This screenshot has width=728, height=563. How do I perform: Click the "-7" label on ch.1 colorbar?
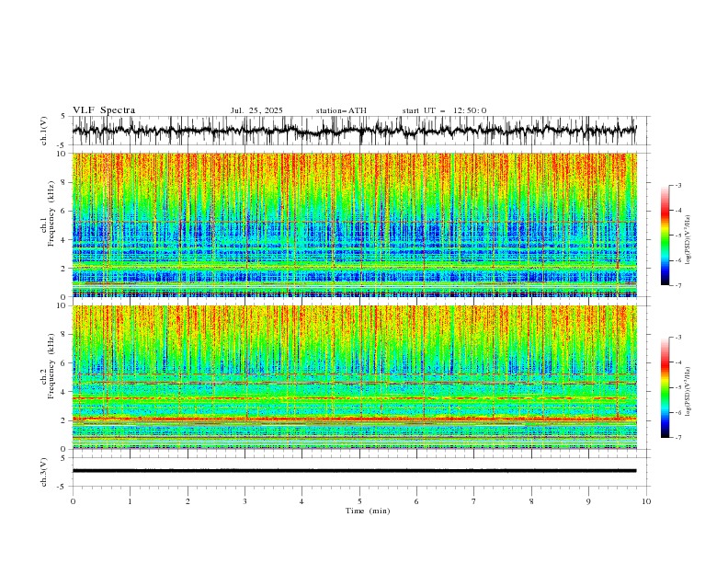click(677, 285)
